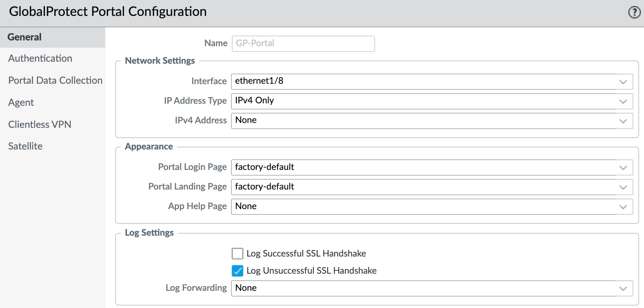Expand the IPv4 Address dropdown arrow
This screenshot has height=308, width=644.
623,121
